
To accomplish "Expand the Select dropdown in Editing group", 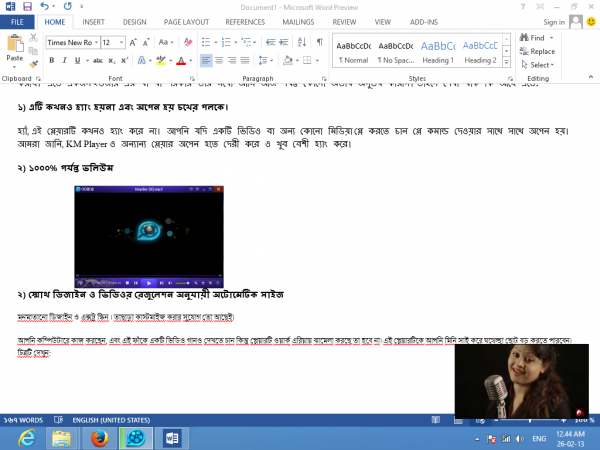I will pyautogui.click(x=541, y=65).
